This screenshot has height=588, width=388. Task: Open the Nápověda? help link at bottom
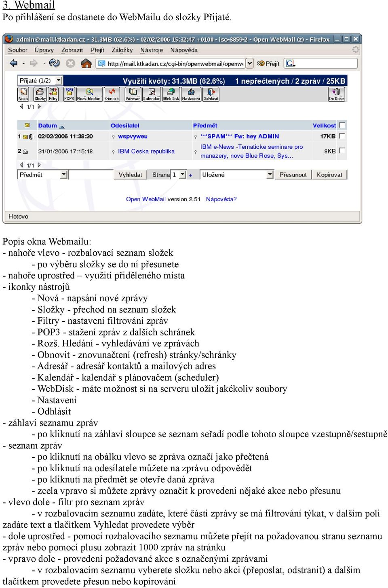click(x=221, y=199)
